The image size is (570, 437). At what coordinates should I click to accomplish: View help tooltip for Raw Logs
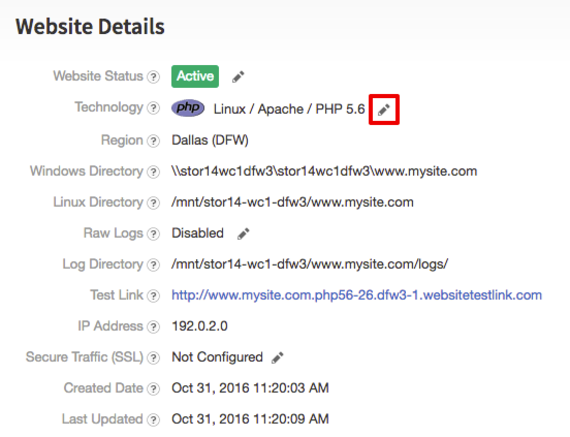(153, 234)
